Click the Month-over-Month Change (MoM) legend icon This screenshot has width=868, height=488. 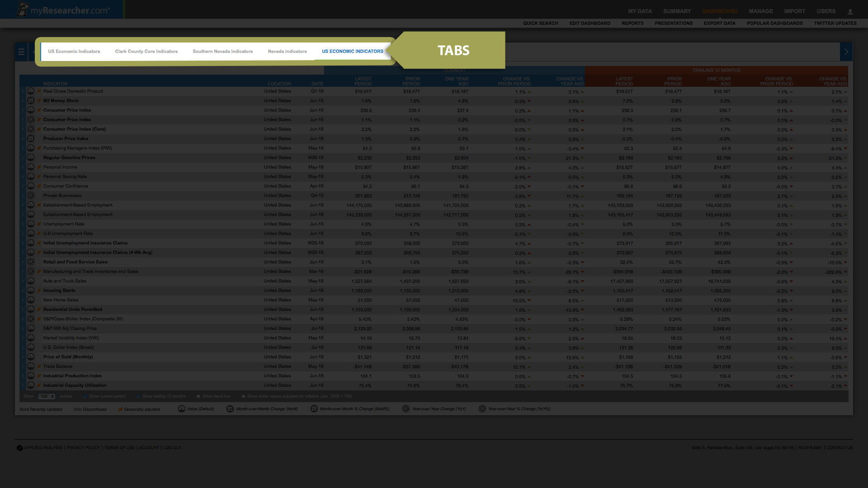coord(230,409)
